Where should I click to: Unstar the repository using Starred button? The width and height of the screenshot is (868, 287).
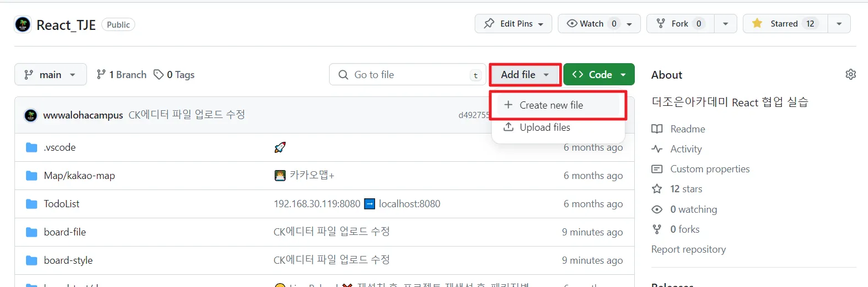(785, 24)
